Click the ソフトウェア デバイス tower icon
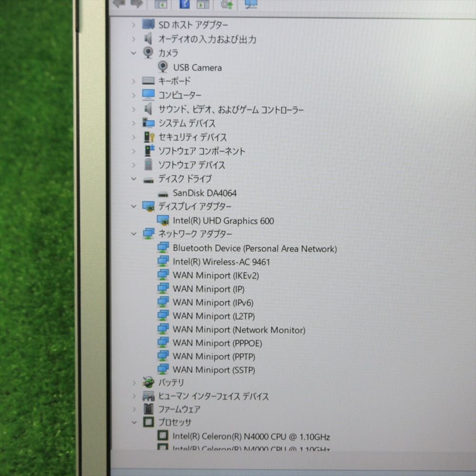The width and height of the screenshot is (476, 476). (x=149, y=165)
